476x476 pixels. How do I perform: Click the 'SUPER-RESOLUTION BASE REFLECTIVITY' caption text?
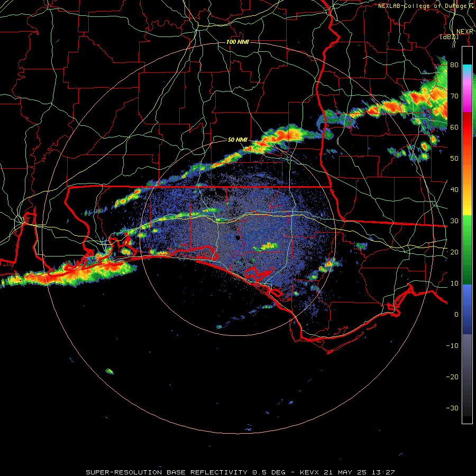point(167,472)
